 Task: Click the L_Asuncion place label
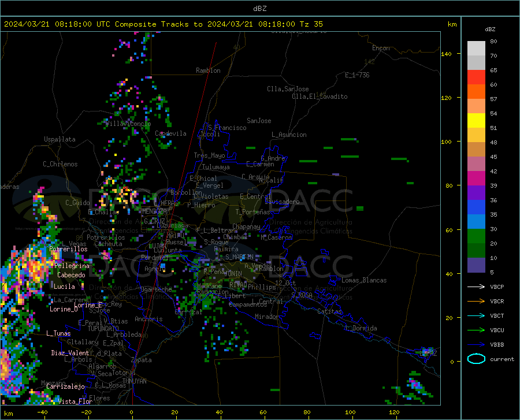[x=289, y=135]
